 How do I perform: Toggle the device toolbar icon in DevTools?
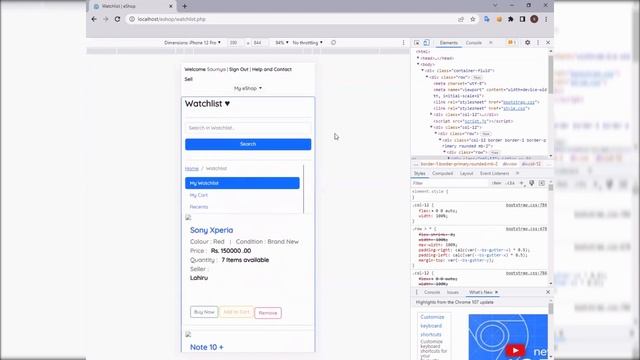tap(426, 42)
